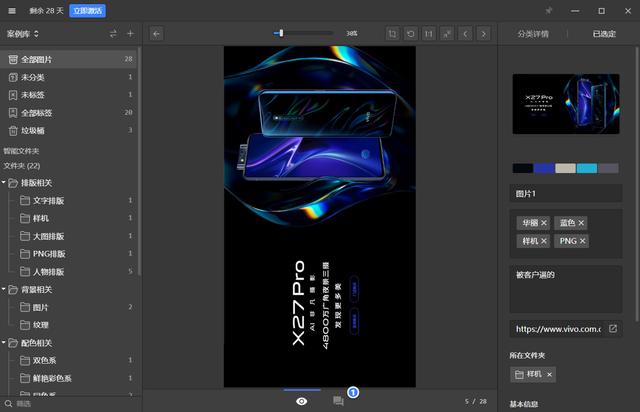Remove the PNG tag
The image size is (640, 412).
pos(582,241)
